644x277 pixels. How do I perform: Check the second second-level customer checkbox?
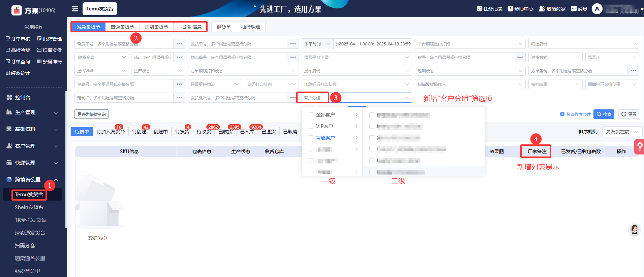click(372, 126)
